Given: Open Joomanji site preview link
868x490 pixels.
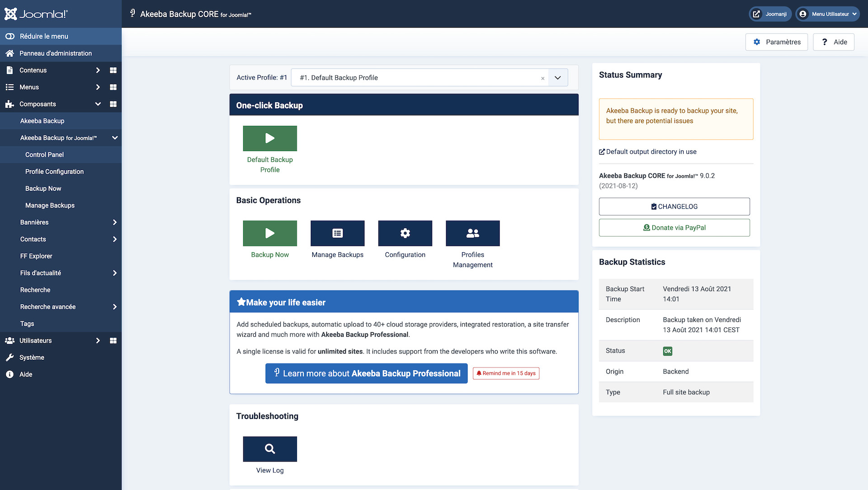Looking at the screenshot, I should coord(770,14).
